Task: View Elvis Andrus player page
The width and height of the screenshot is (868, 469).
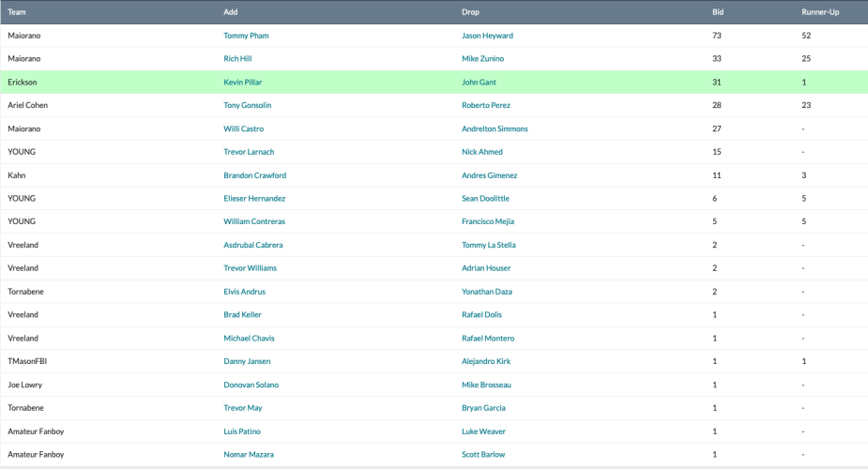Action: point(244,292)
